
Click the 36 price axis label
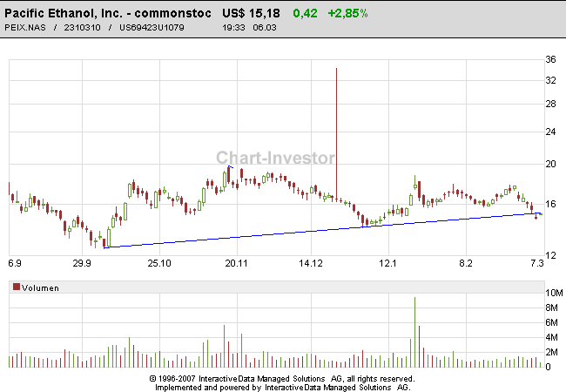pyautogui.click(x=551, y=59)
